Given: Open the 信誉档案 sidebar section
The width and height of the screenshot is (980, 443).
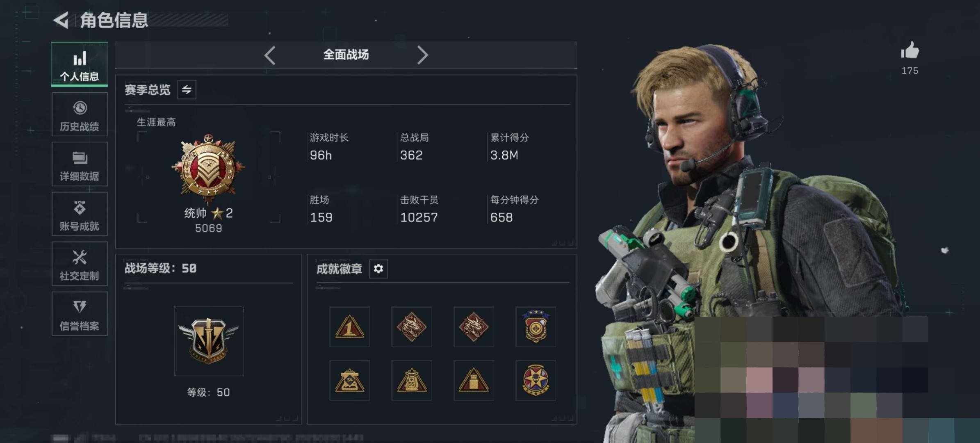Looking at the screenshot, I should 80,314.
